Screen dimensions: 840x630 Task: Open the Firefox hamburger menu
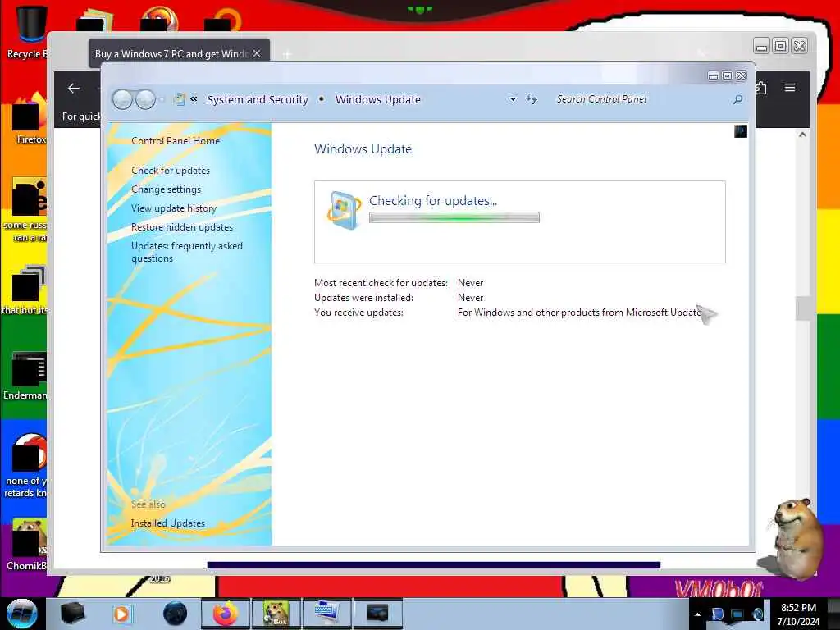790,87
